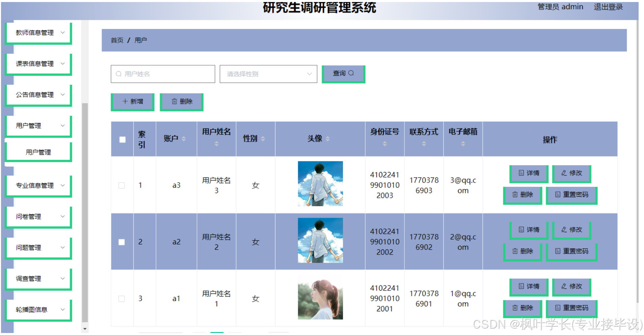Image resolution: width=644 pixels, height=335 pixels.
Task: Expand the 问题管理 sidebar menu
Action: coord(39,248)
